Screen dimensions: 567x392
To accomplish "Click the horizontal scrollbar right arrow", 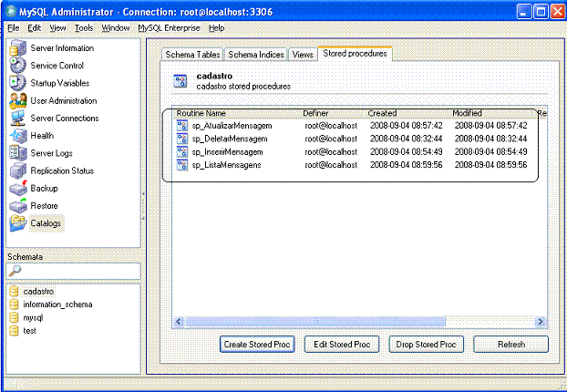I will click(541, 322).
